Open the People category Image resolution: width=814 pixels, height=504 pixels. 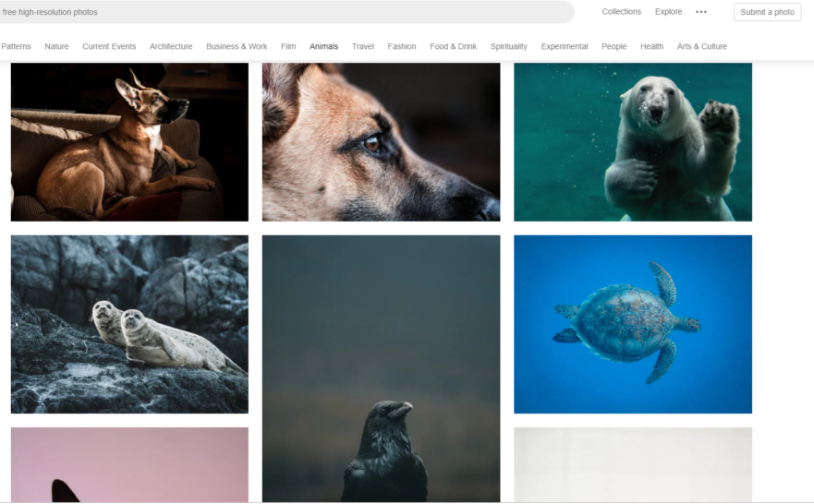[x=614, y=46]
